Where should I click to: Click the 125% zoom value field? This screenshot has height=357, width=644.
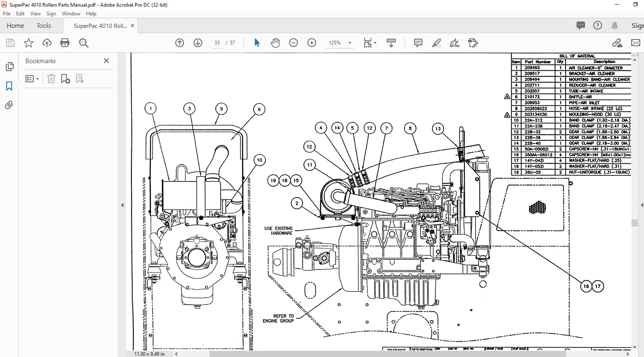tap(335, 43)
